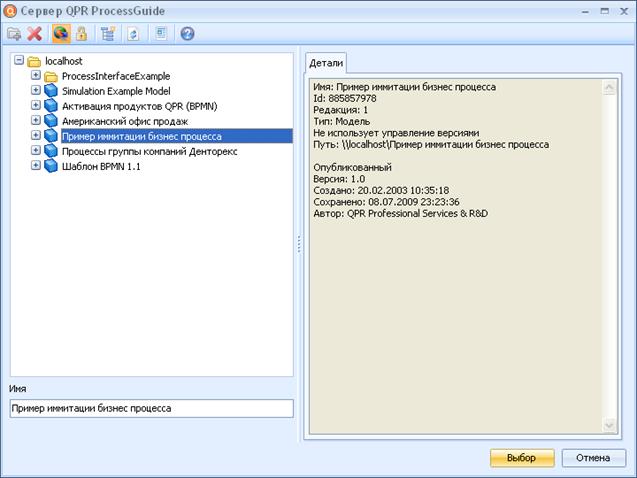This screenshot has width=637, height=478.
Task: Click the Id: 885857978 line in details
Action: [x=345, y=99]
